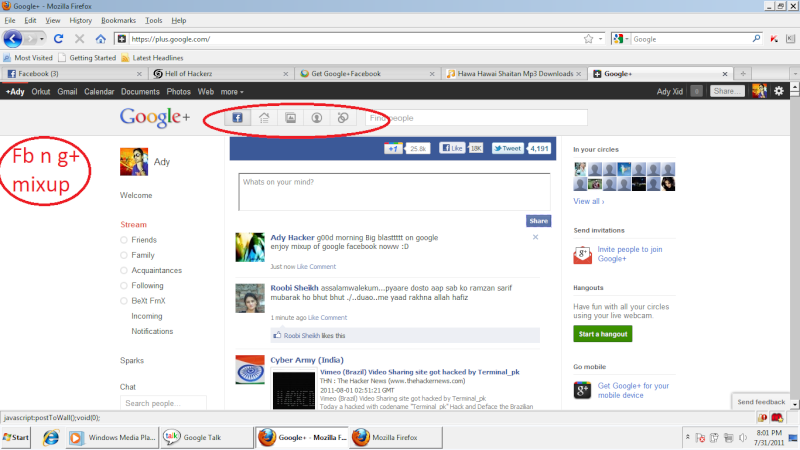Open Notifications in sidebar
The width and height of the screenshot is (800, 450).
[152, 332]
